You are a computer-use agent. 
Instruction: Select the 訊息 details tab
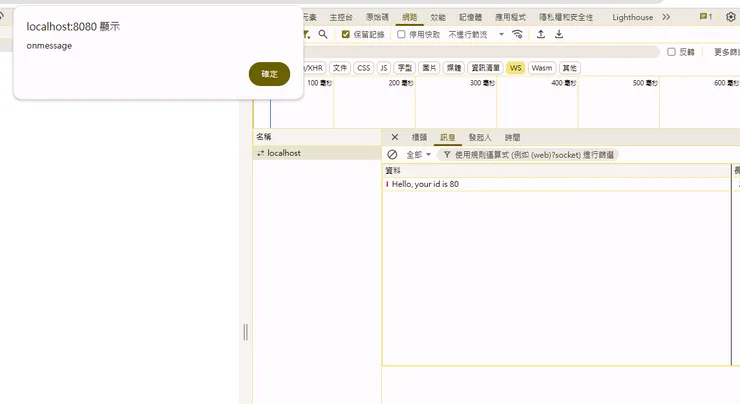point(447,137)
